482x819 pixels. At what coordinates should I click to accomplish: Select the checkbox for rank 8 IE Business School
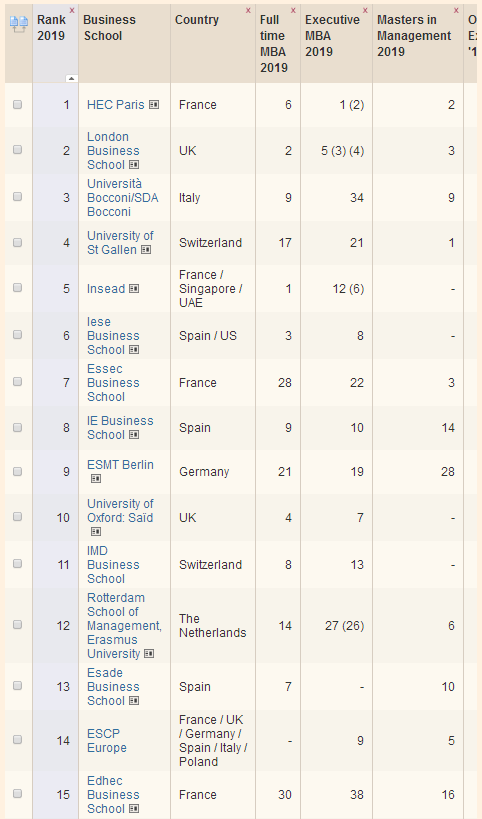pos(17,427)
